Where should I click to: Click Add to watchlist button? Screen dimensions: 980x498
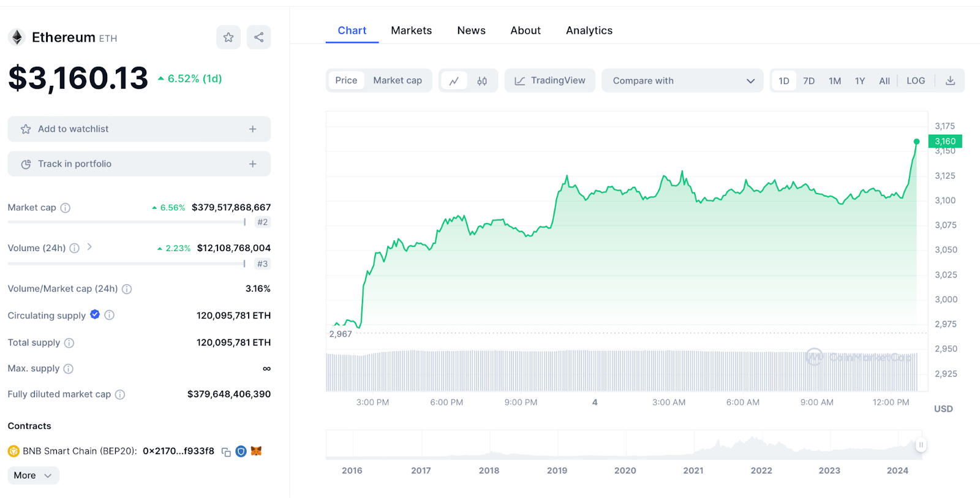pyautogui.click(x=139, y=129)
